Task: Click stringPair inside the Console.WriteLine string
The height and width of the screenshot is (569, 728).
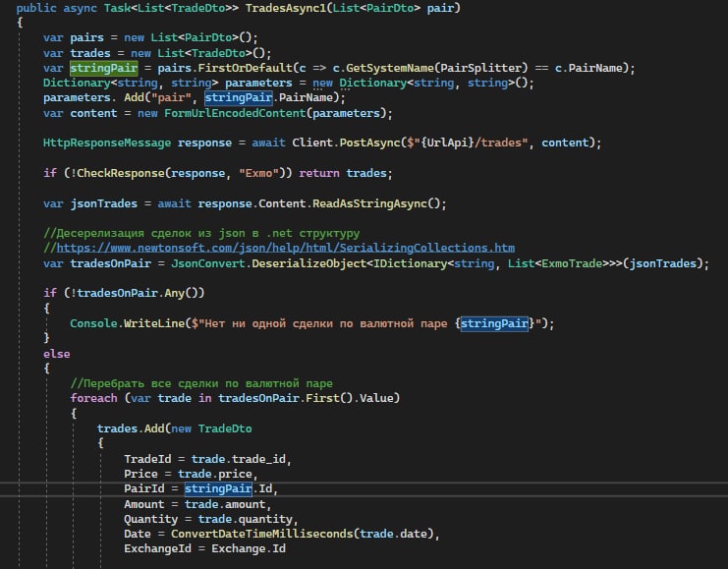Action: coord(494,323)
